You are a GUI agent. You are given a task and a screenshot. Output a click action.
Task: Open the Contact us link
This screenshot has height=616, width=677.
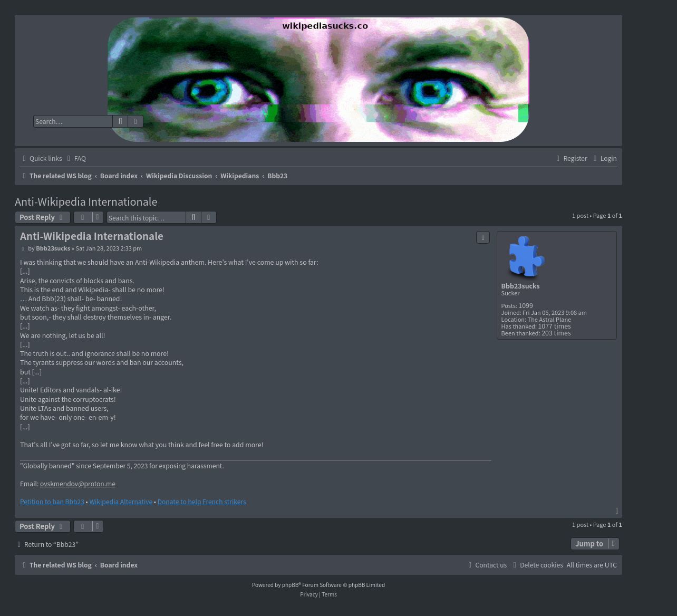pos(487,565)
